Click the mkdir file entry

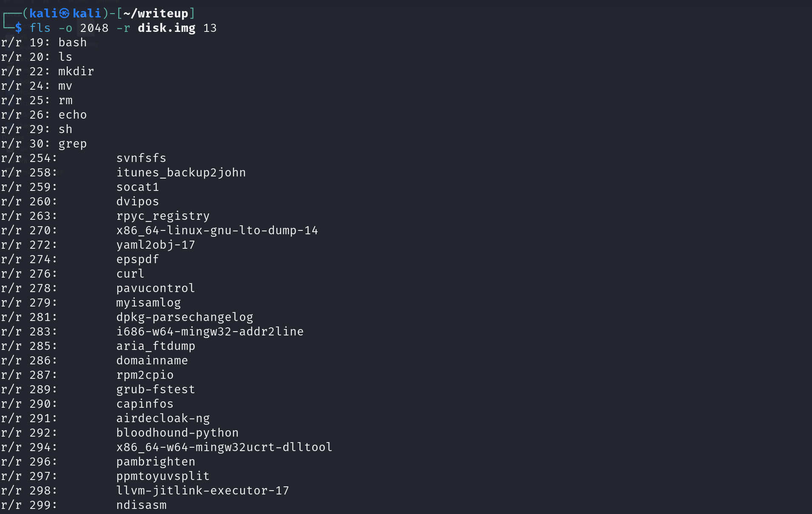76,71
